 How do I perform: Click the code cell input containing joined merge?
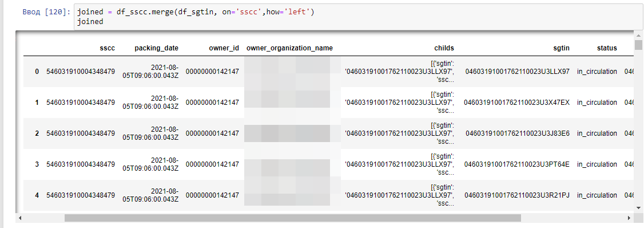[359, 17]
